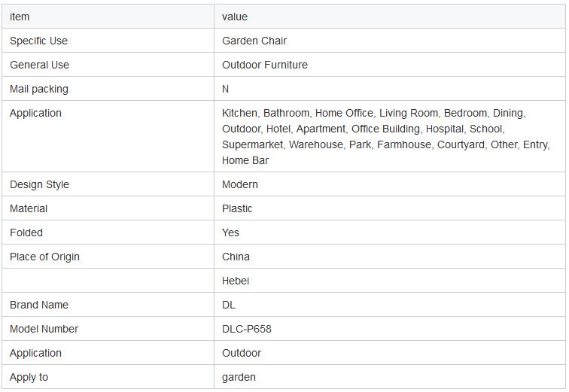569x392 pixels.
Task: Select the 'Yes' folded value
Action: [230, 232]
